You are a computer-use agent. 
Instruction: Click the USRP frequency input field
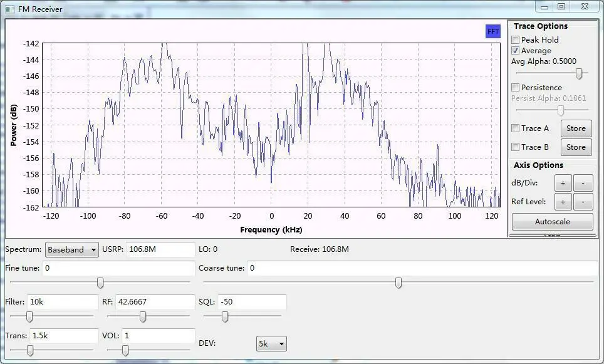pos(160,249)
